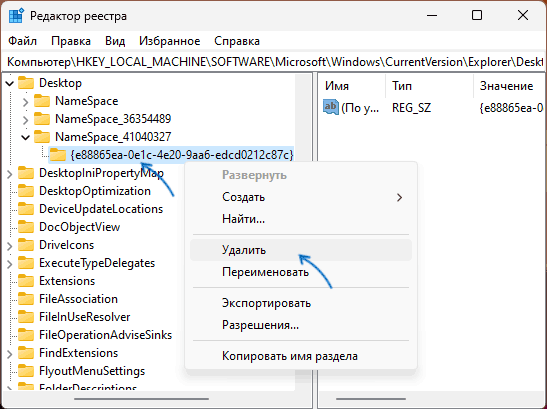The height and width of the screenshot is (409, 547).
Task: Select the DocObjectView key label
Action: tap(80, 227)
